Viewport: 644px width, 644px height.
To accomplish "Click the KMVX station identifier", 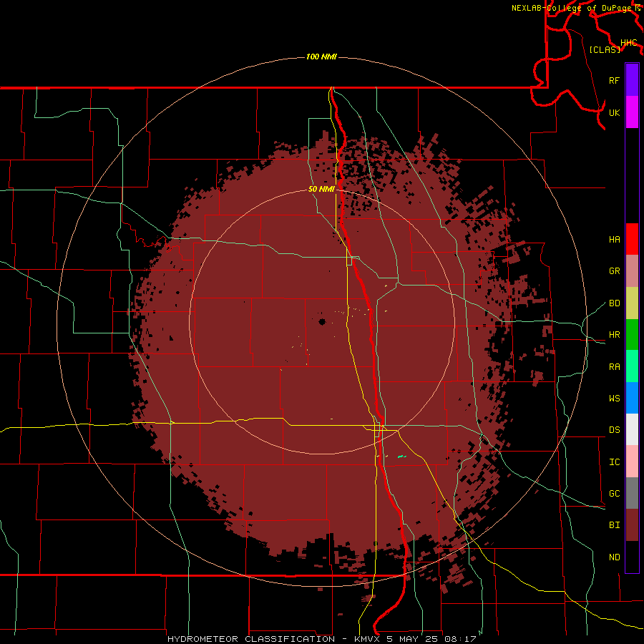I will [368, 639].
